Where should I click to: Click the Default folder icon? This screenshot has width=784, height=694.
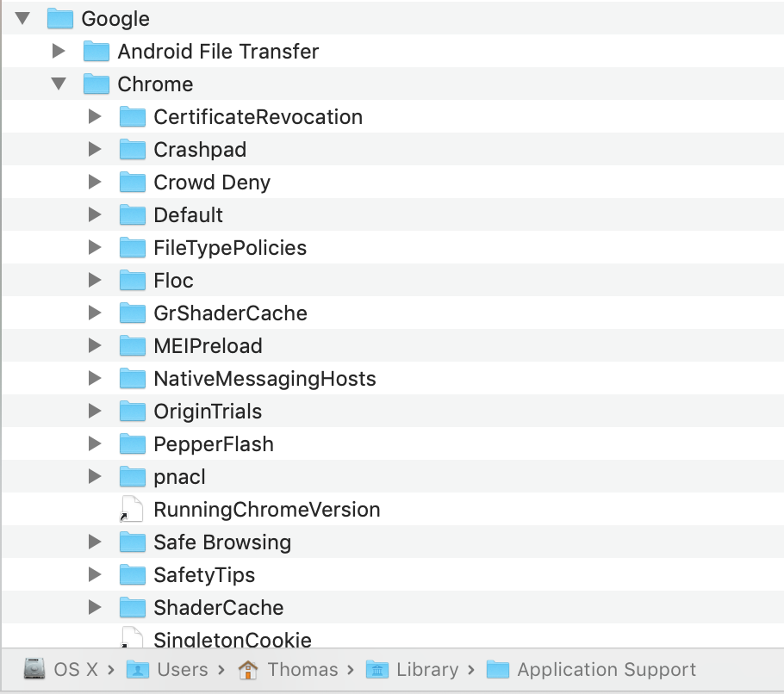133,215
